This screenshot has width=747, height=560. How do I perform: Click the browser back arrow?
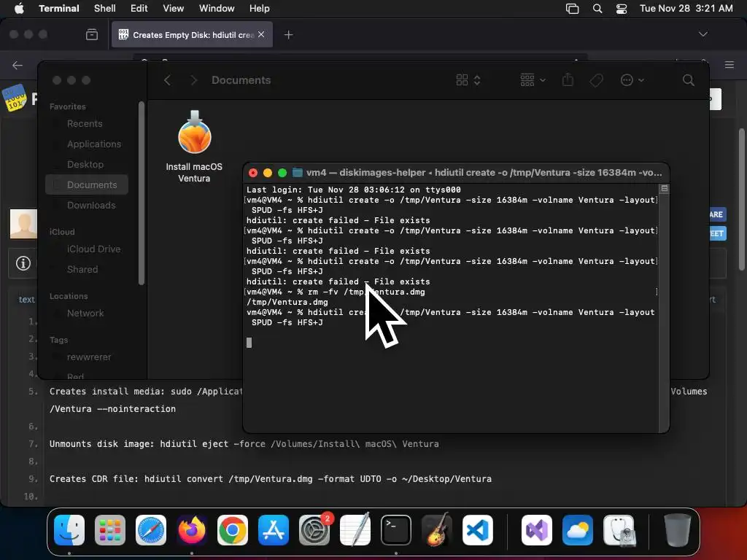point(18,65)
